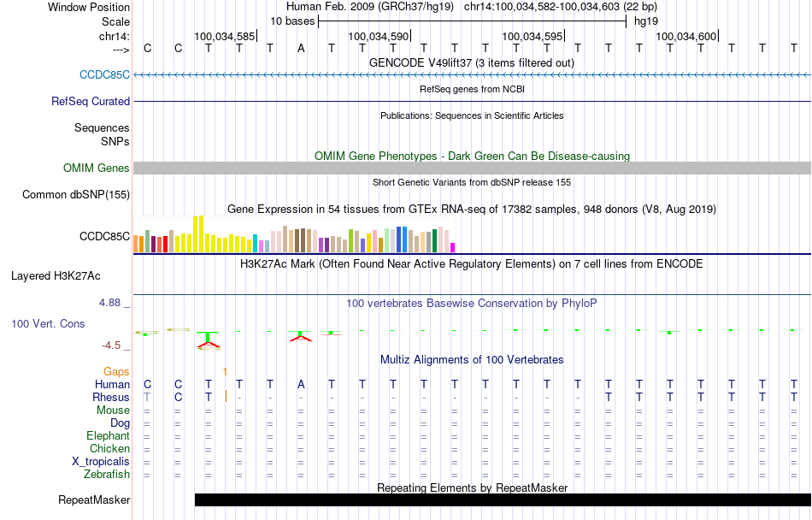Click the red bar in GTEx chart
This screenshot has height=520, width=812.
165,245
